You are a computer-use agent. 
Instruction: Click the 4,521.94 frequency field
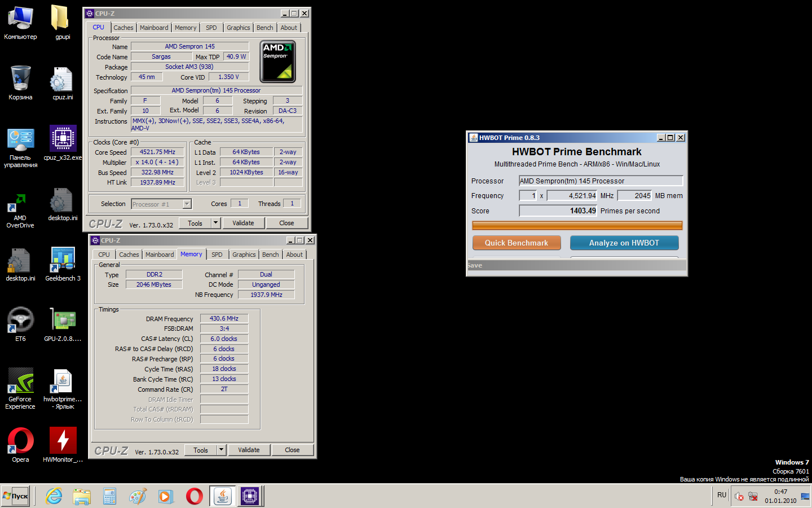tap(572, 195)
